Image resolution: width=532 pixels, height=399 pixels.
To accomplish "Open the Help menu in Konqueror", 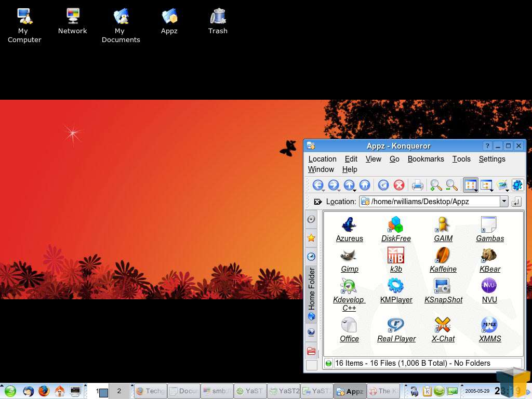I will [x=350, y=169].
